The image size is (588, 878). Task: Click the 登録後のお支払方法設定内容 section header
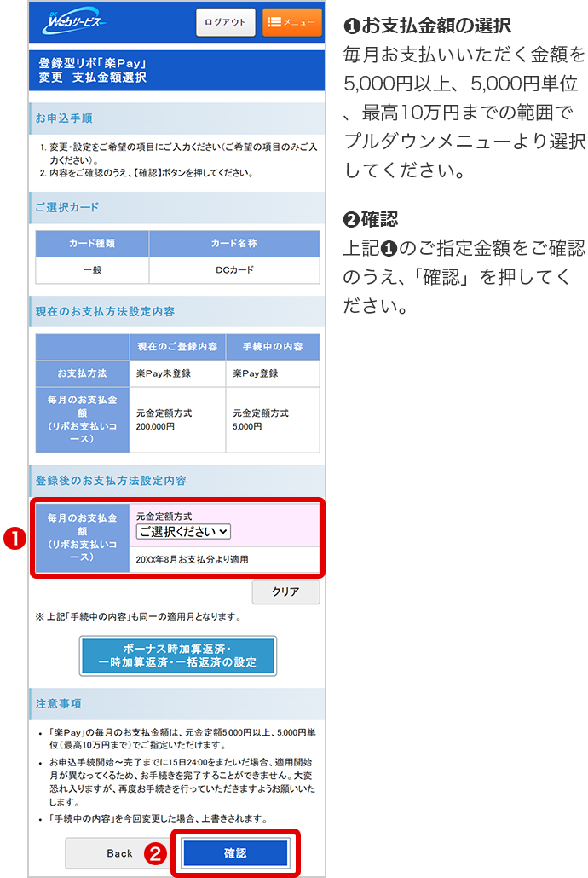coord(176,480)
